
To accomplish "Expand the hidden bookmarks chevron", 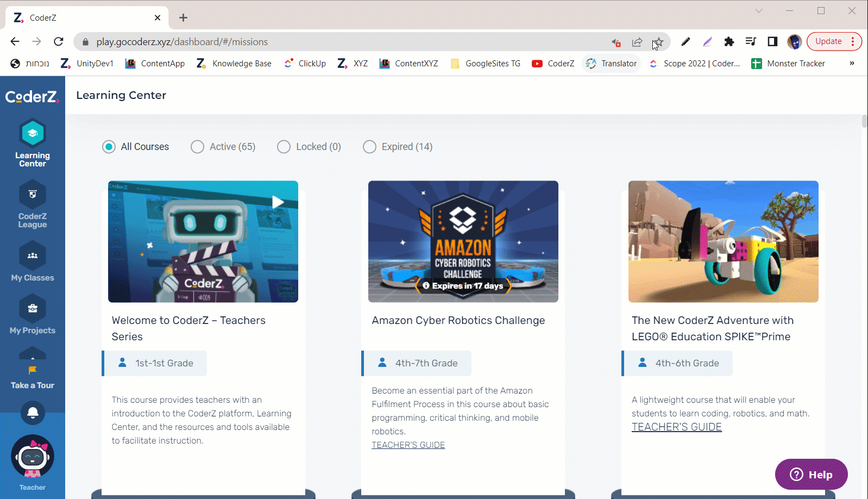I will (852, 64).
